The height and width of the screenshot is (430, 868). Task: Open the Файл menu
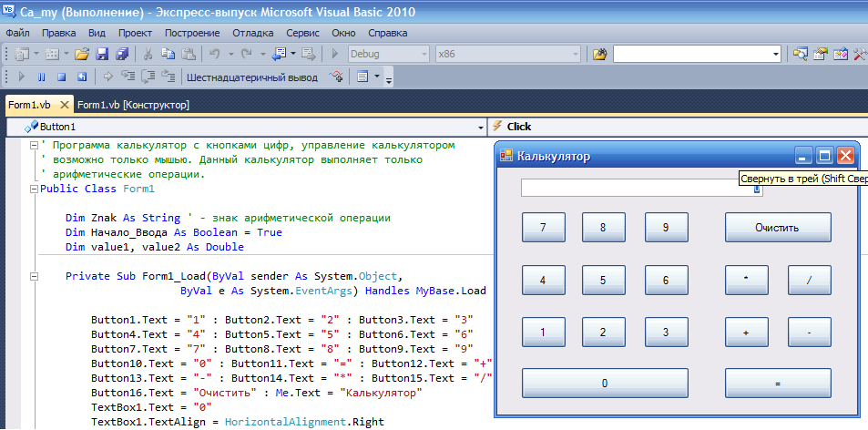click(17, 33)
